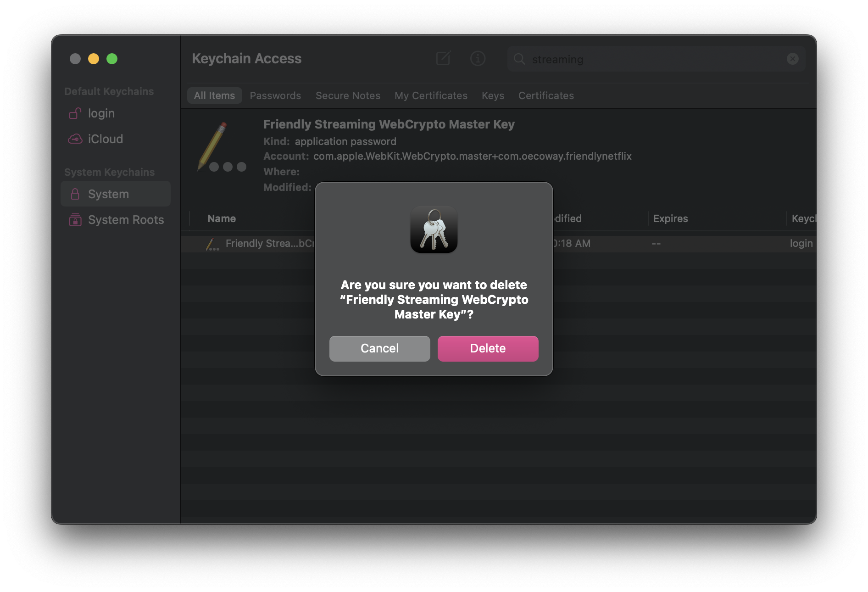Viewport: 868px width, 592px height.
Task: Select the Friendly Strea...bCr row in the list
Action: pos(498,244)
